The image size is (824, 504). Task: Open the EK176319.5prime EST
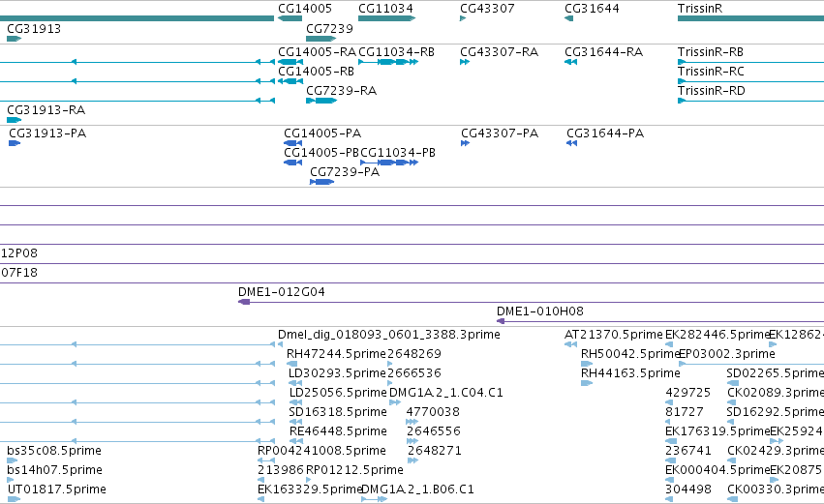coord(671,441)
